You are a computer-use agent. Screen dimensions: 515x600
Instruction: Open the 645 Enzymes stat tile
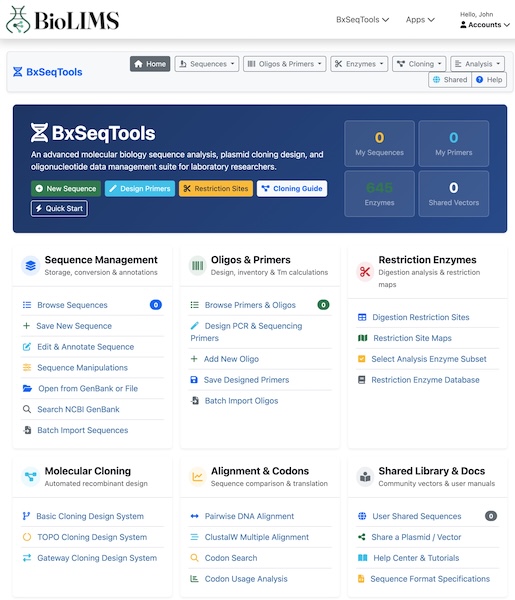point(380,194)
